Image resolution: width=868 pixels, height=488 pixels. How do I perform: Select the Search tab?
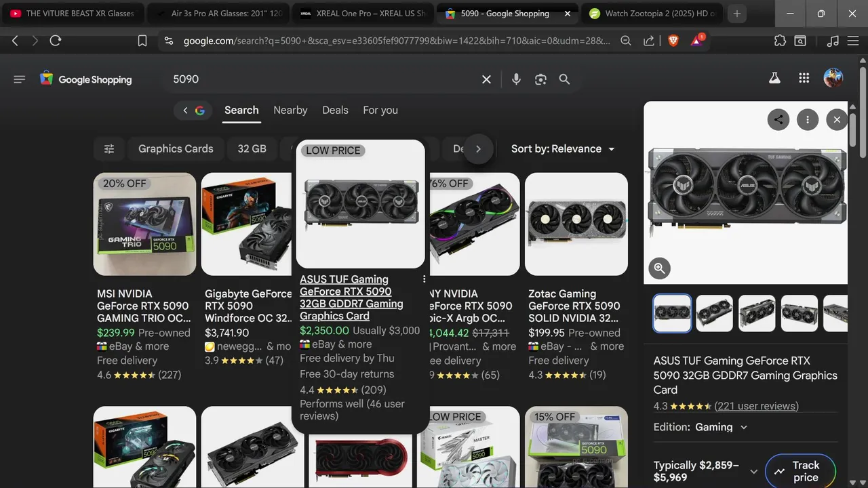pyautogui.click(x=241, y=110)
